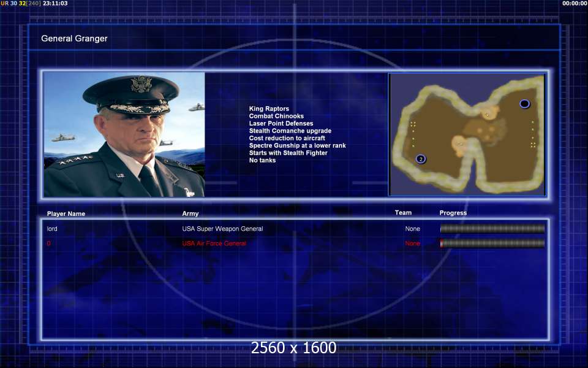Click the Laser Point Defenses text
Image resolution: width=588 pixels, height=368 pixels.
281,123
